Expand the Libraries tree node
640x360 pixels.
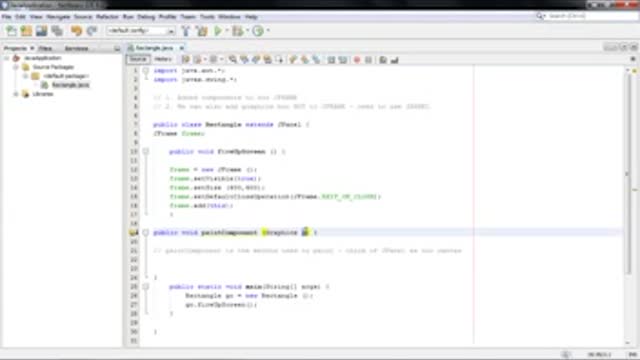16,94
